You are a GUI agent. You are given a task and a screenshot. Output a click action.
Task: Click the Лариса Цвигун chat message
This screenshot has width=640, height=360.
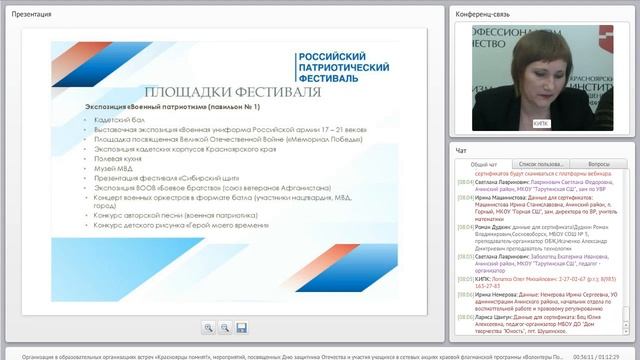[x=539, y=324]
